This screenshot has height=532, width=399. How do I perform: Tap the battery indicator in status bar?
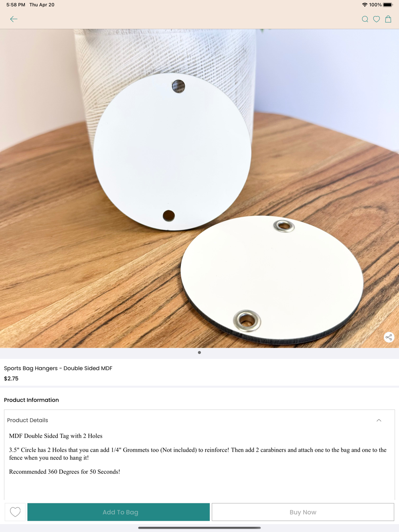tap(388, 5)
